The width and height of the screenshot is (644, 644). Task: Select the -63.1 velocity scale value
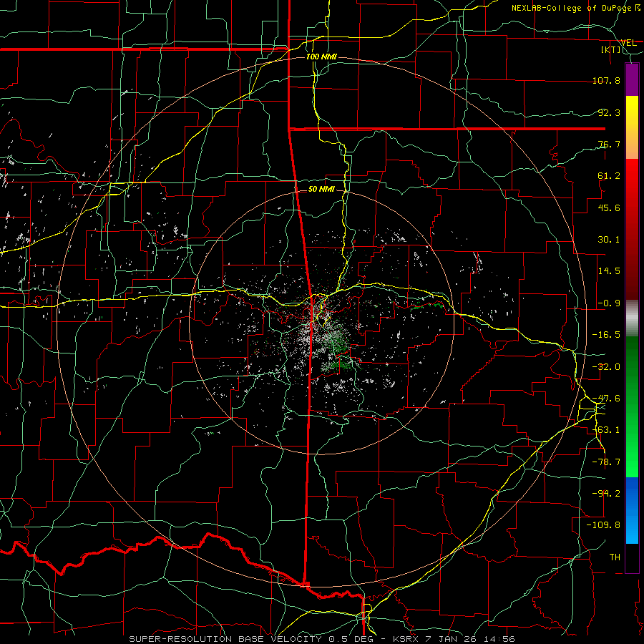(606, 430)
